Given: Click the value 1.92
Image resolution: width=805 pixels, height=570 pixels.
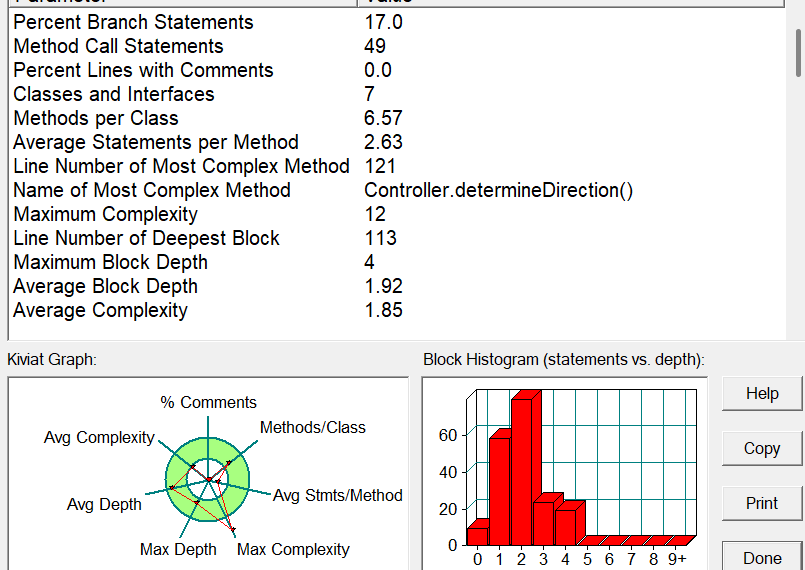Looking at the screenshot, I should pos(383,286).
